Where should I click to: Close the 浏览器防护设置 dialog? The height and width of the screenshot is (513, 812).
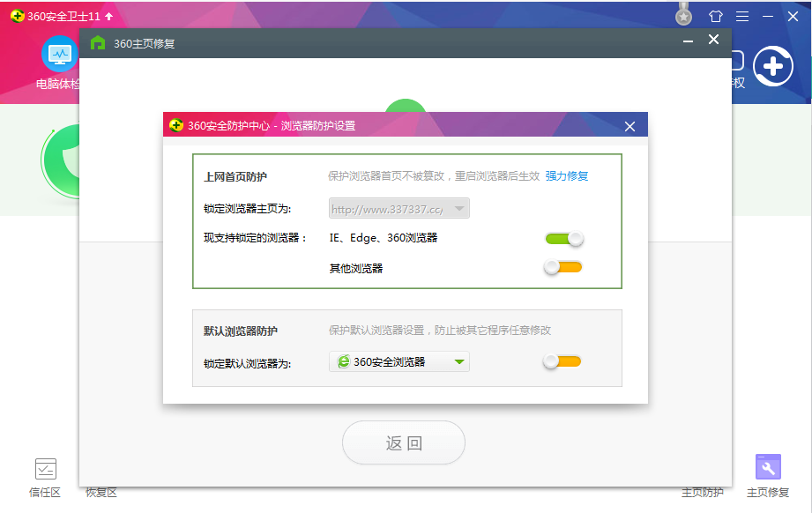point(629,126)
